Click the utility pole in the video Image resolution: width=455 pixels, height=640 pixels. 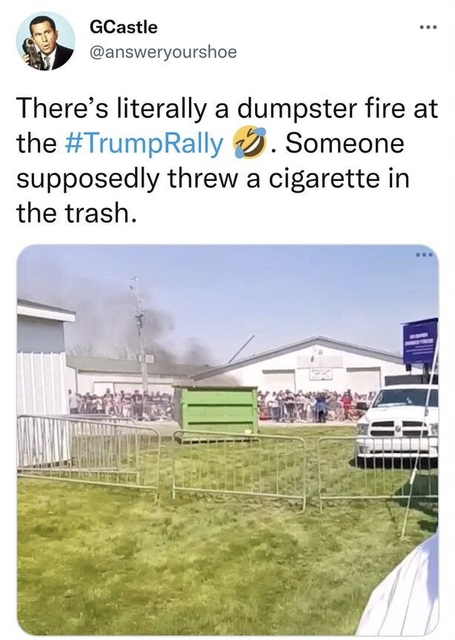click(140, 335)
